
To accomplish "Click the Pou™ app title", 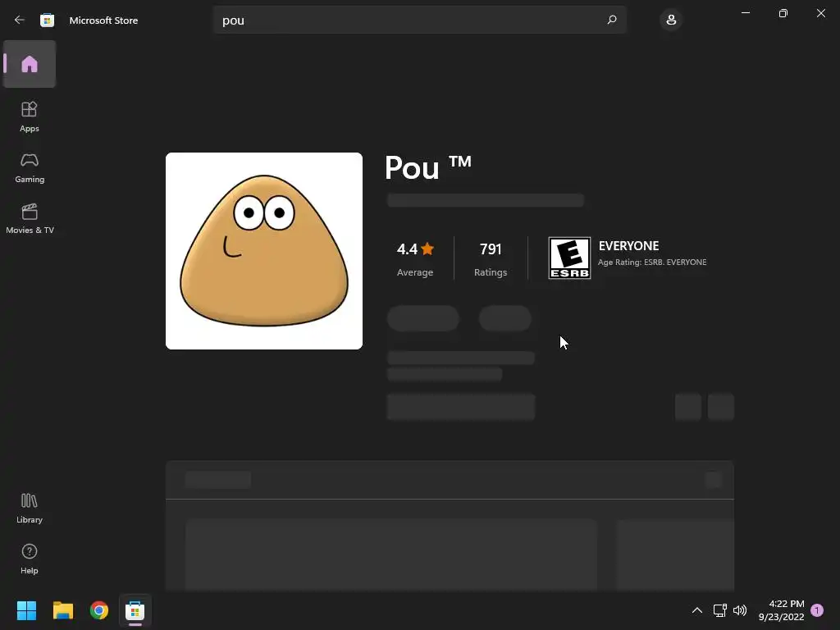I will pos(428,167).
